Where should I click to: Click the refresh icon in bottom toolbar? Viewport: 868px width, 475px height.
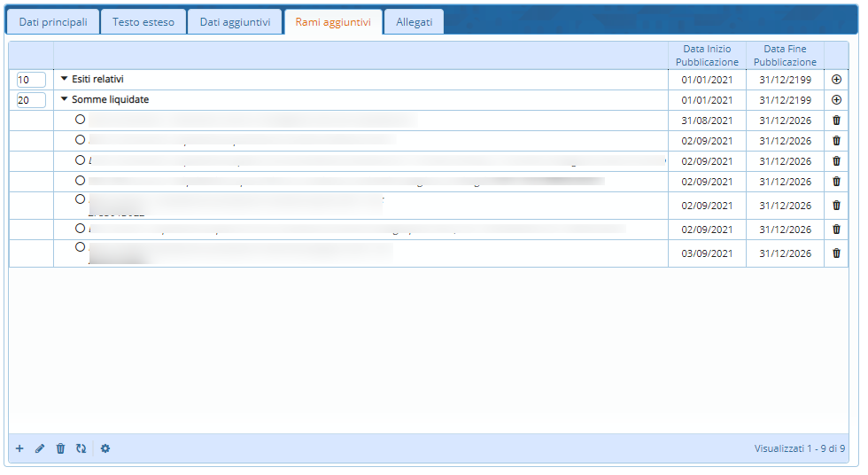click(x=81, y=448)
